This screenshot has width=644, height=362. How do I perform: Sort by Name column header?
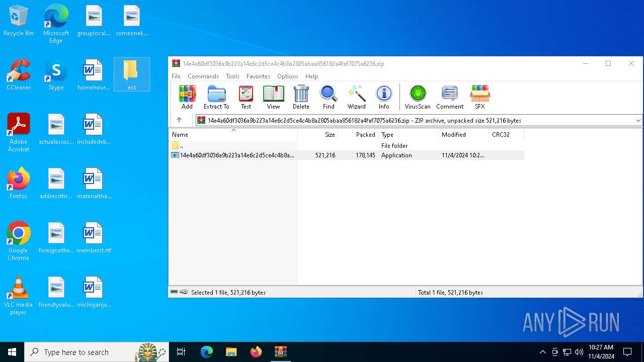tap(233, 135)
